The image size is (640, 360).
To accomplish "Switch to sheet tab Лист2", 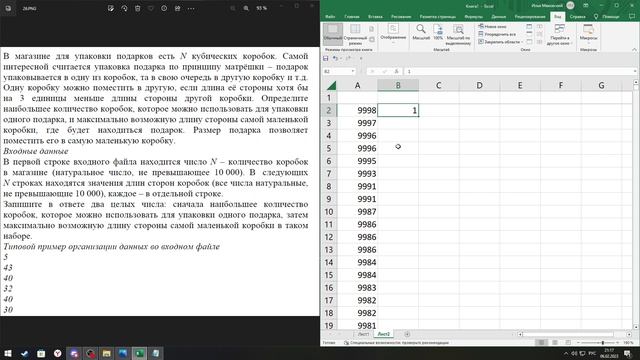I will click(384, 334).
